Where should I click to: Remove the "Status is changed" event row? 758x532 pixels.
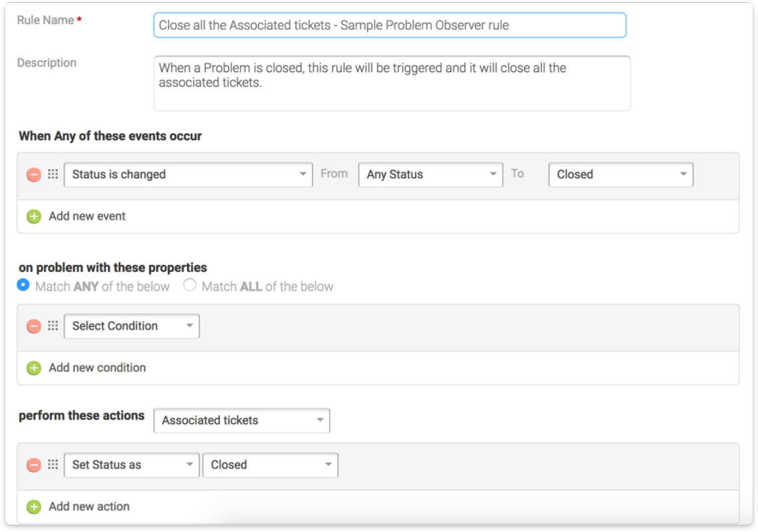click(33, 174)
